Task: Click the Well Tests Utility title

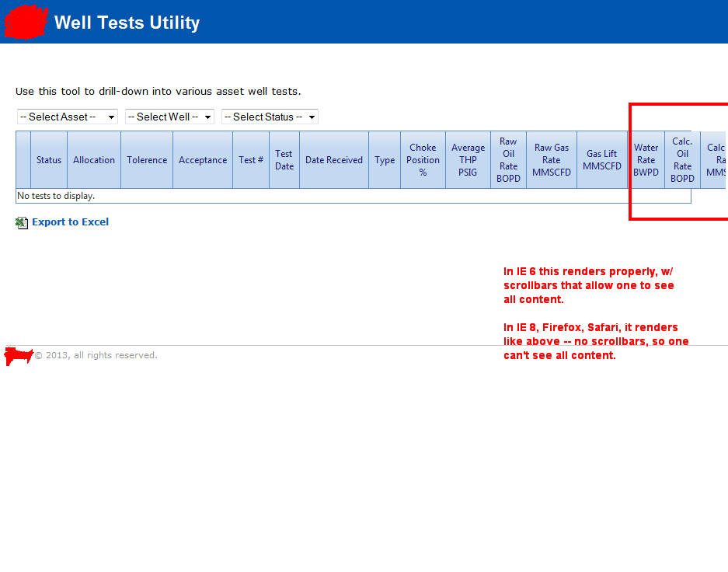Action: tap(127, 23)
